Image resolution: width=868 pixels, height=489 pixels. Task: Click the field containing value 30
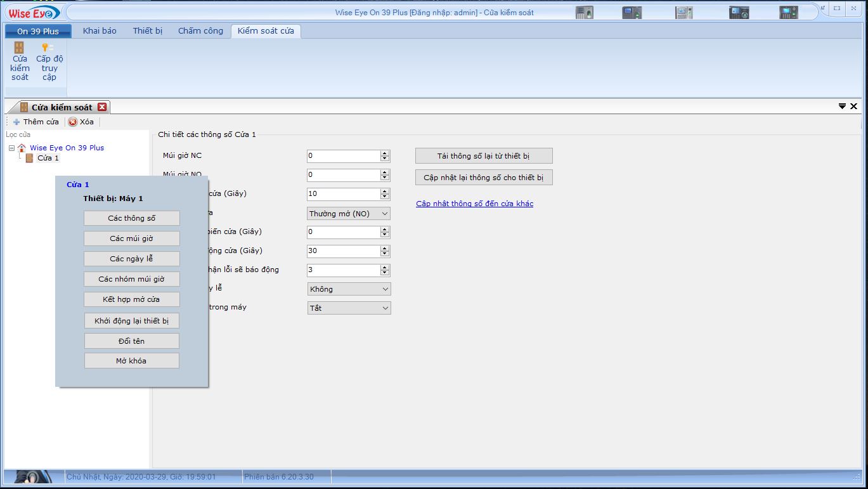point(343,251)
